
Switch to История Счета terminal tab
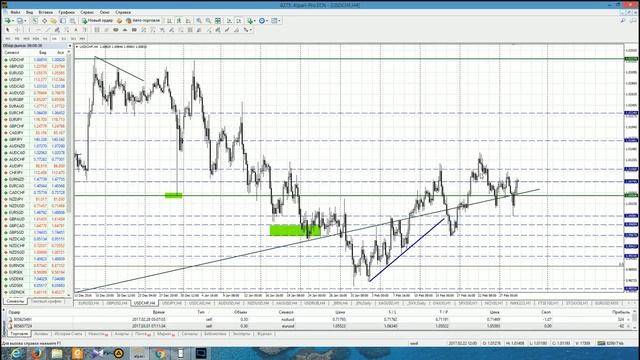pyautogui.click(x=69, y=334)
